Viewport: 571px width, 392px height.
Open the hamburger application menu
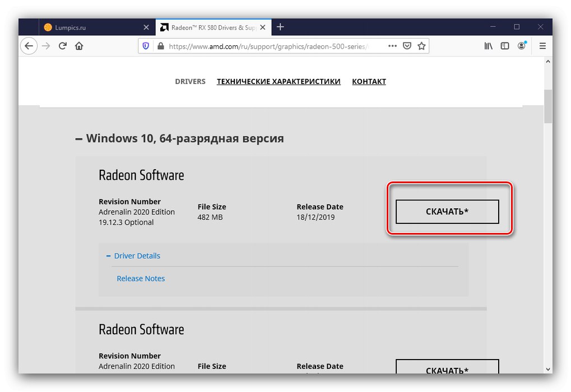pyautogui.click(x=542, y=46)
